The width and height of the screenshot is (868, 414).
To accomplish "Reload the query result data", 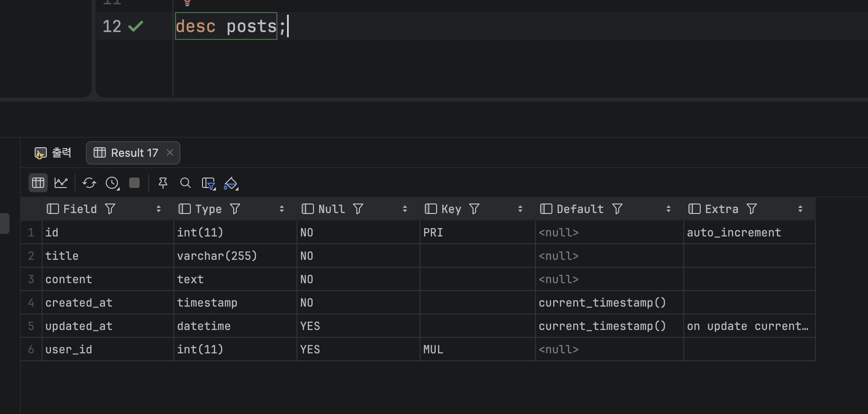I will pos(89,183).
